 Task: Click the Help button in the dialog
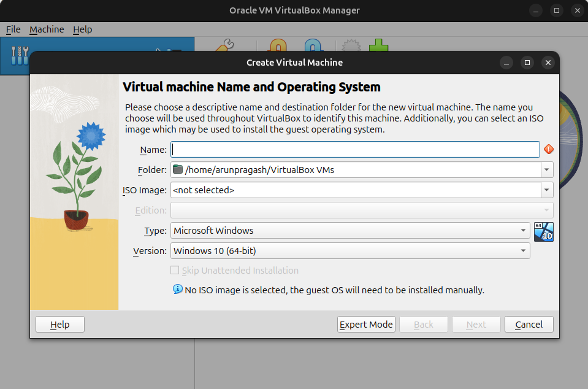click(60, 325)
